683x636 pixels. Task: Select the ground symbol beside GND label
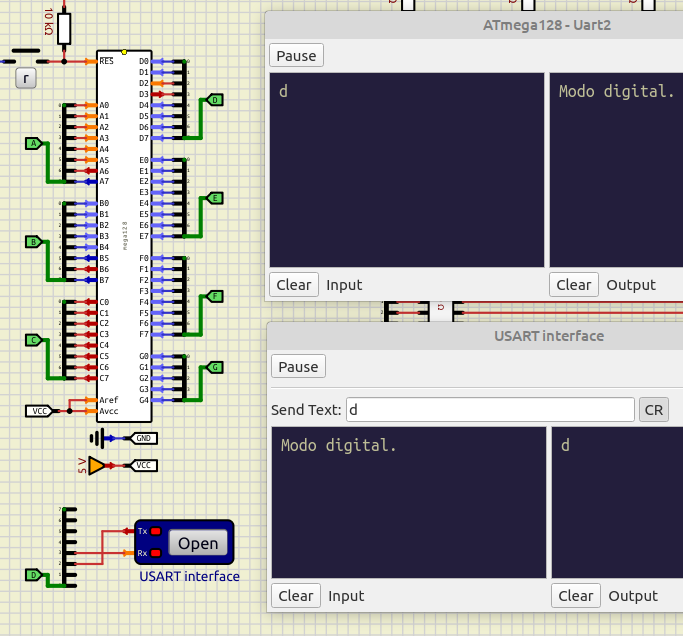(96, 438)
